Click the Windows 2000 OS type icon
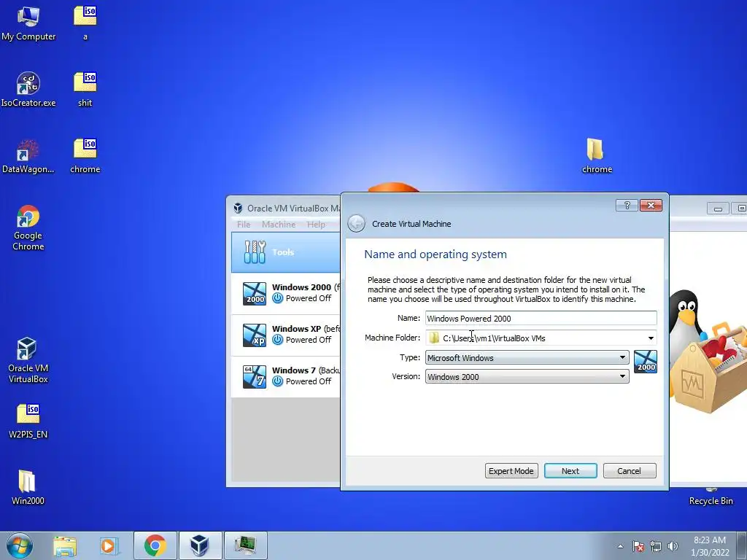747x560 pixels. 646,362
